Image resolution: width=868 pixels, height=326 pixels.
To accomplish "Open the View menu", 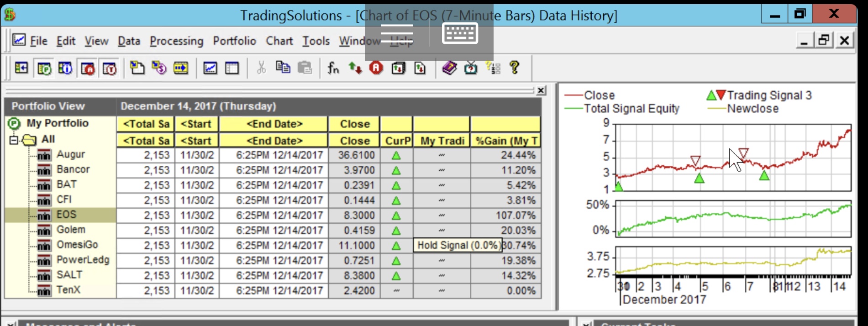I will 96,41.
